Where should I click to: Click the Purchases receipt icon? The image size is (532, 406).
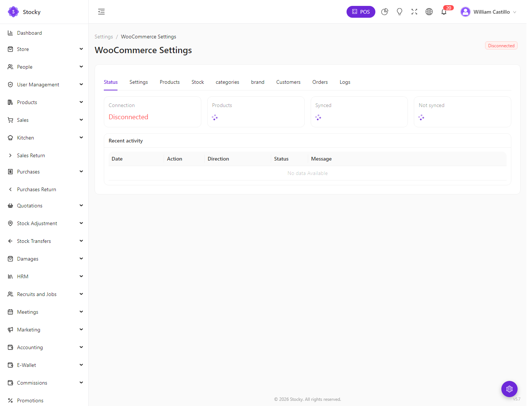pos(10,172)
